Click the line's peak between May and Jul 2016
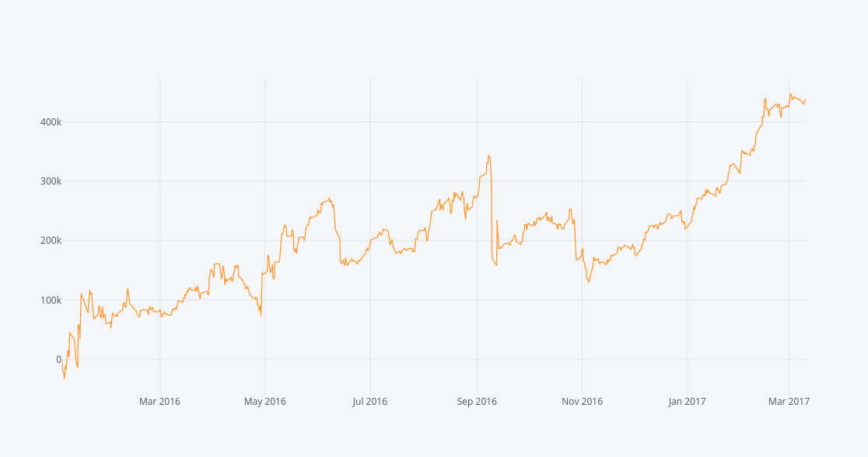The image size is (868, 457). pos(330,198)
